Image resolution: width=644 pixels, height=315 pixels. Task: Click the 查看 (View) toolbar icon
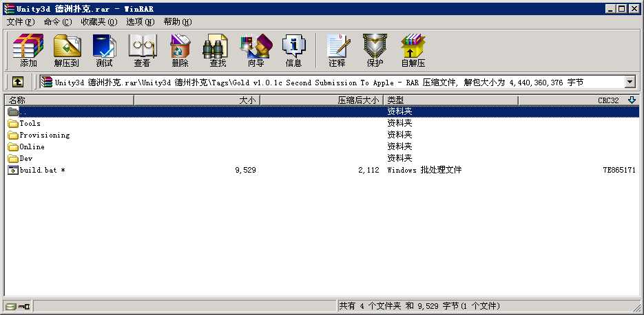pos(142,45)
